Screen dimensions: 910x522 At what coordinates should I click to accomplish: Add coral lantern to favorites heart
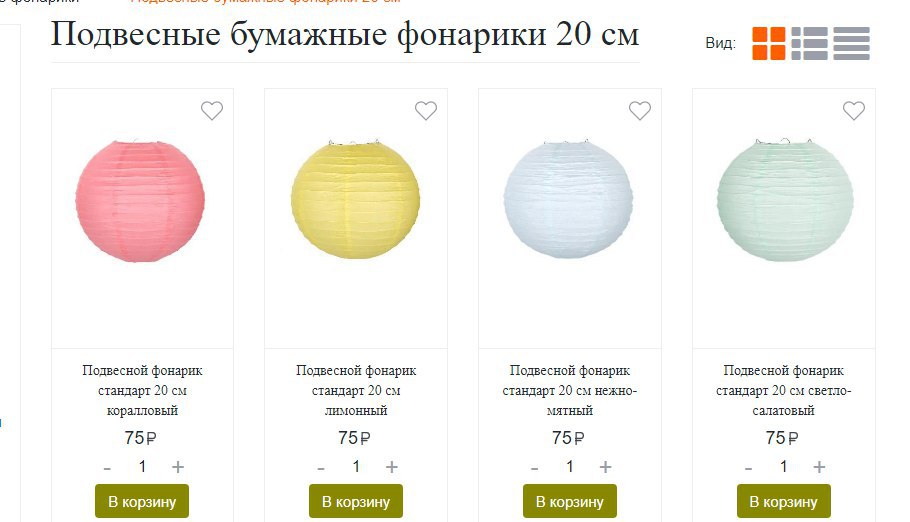212,110
